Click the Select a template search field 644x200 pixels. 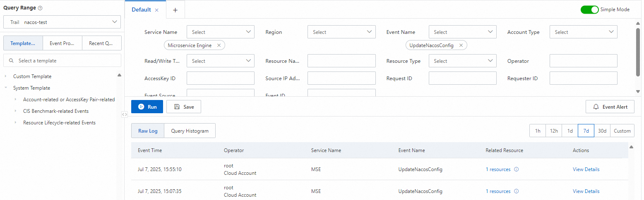click(x=66, y=61)
